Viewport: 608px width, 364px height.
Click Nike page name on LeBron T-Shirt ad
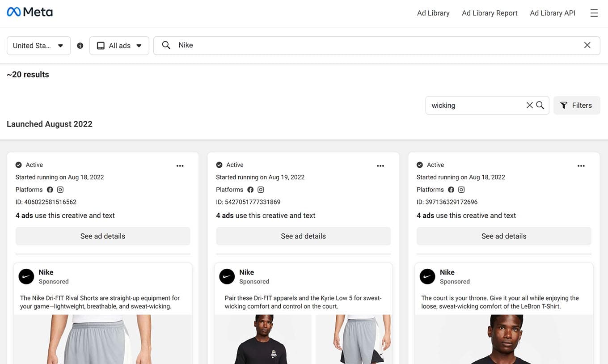[x=447, y=272]
